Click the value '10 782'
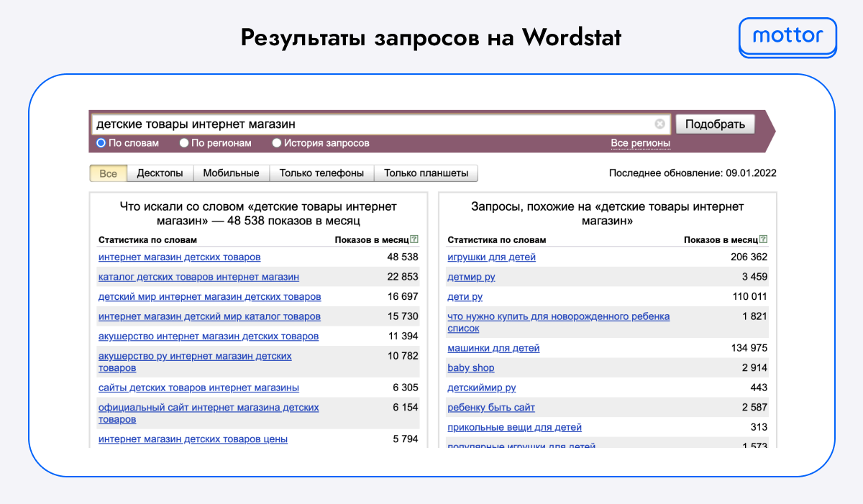863x504 pixels. (403, 356)
